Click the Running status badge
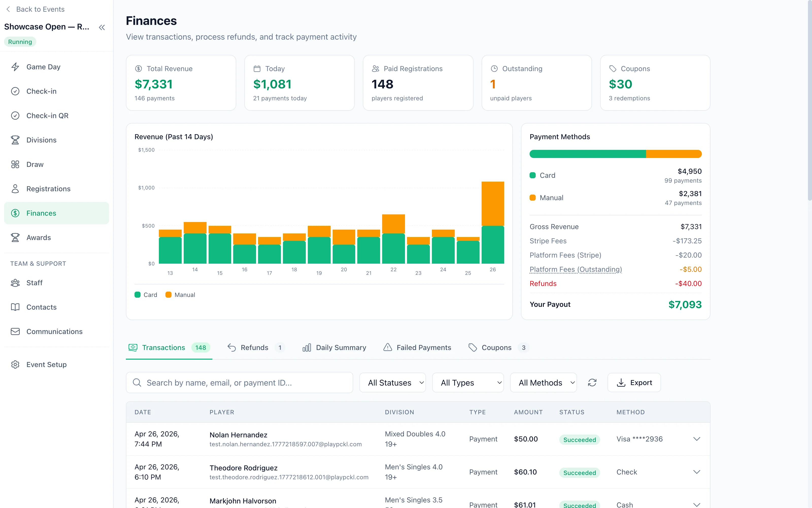 coord(20,42)
